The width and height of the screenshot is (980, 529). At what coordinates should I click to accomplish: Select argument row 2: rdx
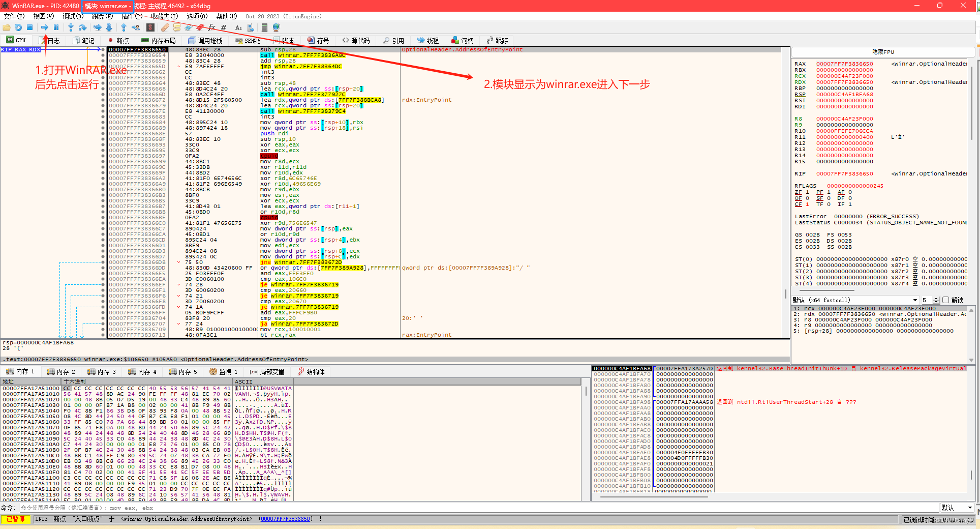[880, 314]
